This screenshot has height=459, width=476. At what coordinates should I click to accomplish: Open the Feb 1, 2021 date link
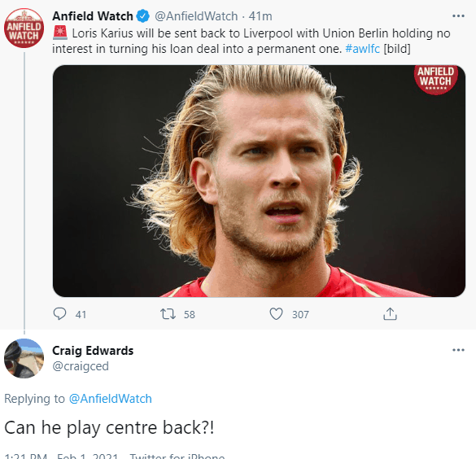(87, 456)
